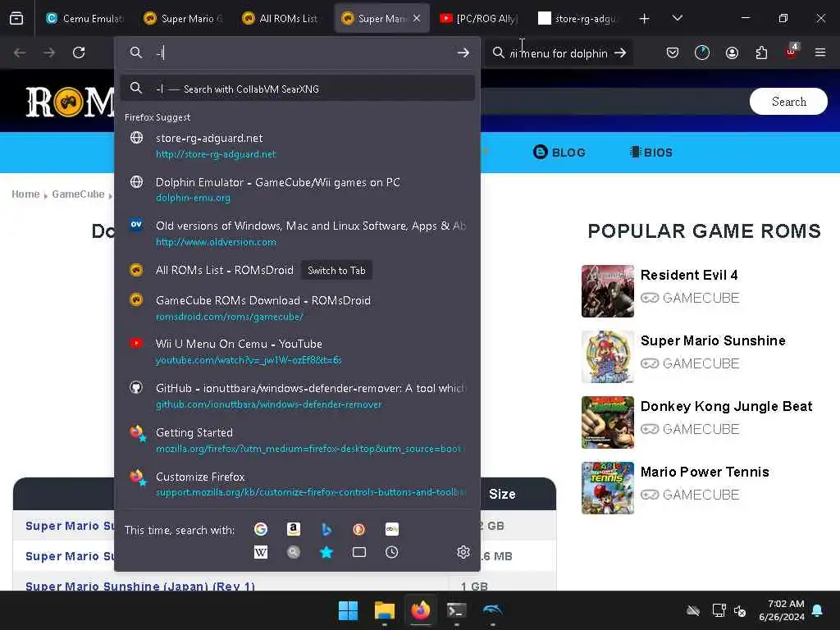The height and width of the screenshot is (630, 840).
Task: Choose the Getting Started suggestion
Action: (297, 440)
